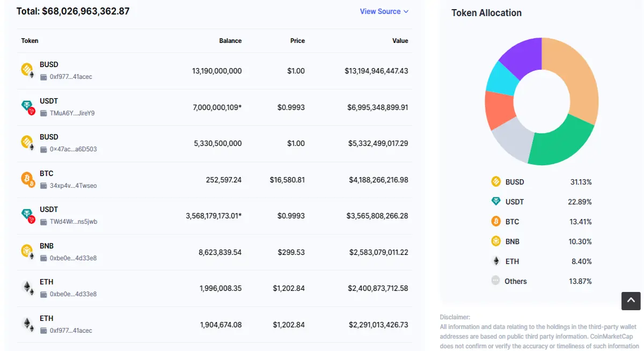Click wallet icon beside 34xp4v...4Twseo
644x351 pixels.
point(43,186)
